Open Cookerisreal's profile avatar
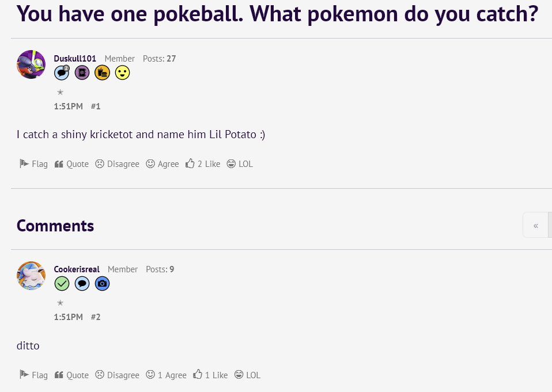Image resolution: width=552 pixels, height=392 pixels. [31, 276]
